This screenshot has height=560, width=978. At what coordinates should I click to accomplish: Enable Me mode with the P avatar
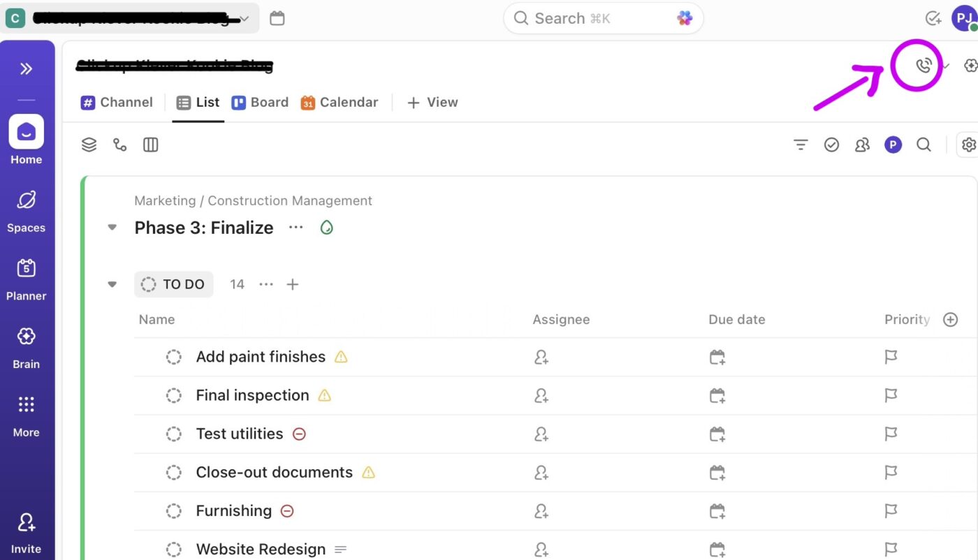pyautogui.click(x=893, y=145)
